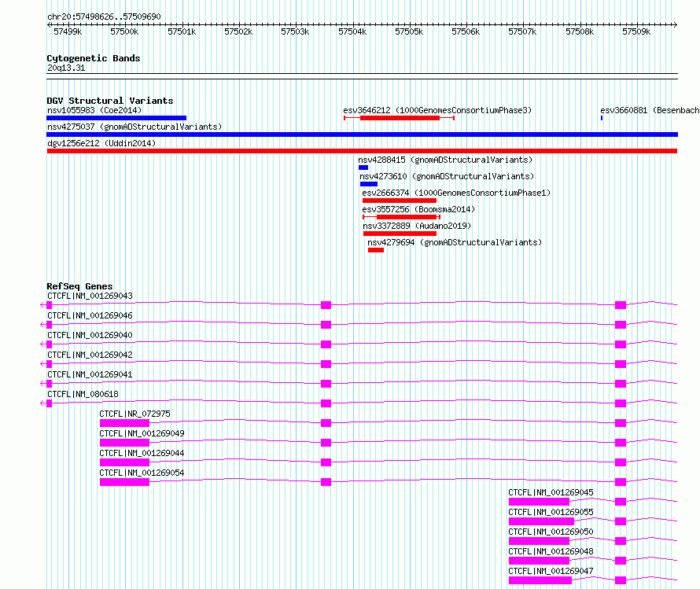Click esv3646212 (1000GenomesConsortiumPhase3) label
700x589 pixels.
click(x=437, y=110)
